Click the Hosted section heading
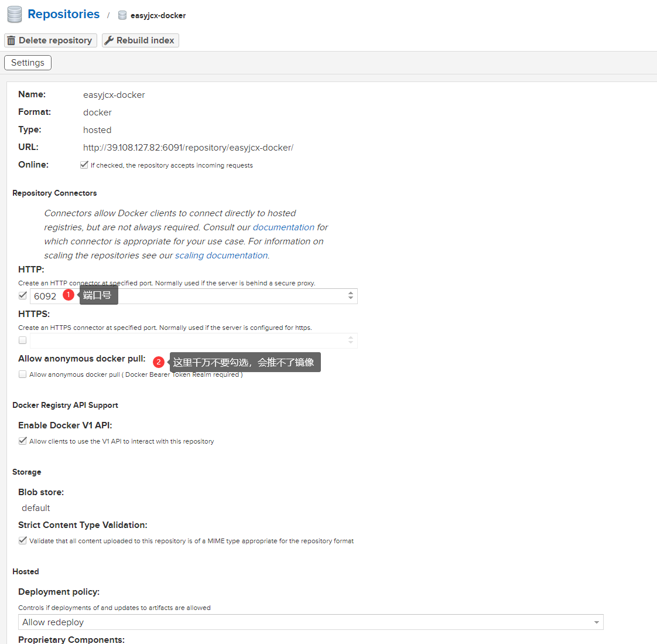This screenshot has width=657, height=644. click(x=26, y=571)
